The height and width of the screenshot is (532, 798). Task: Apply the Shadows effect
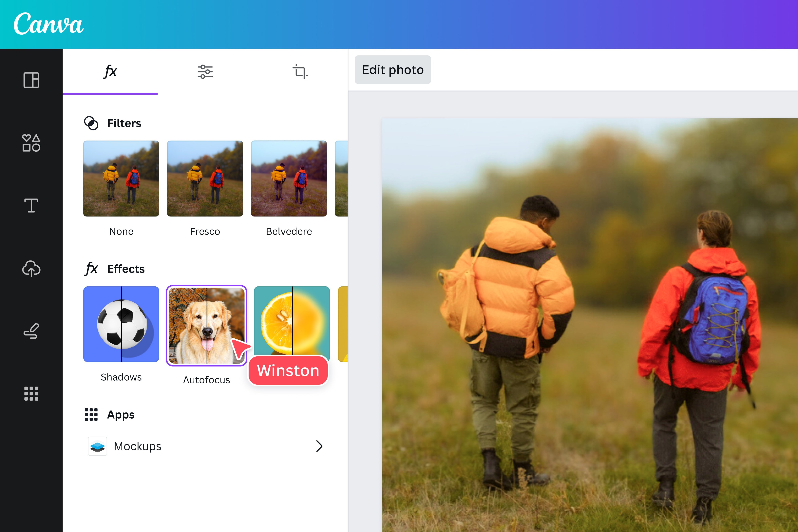point(121,324)
